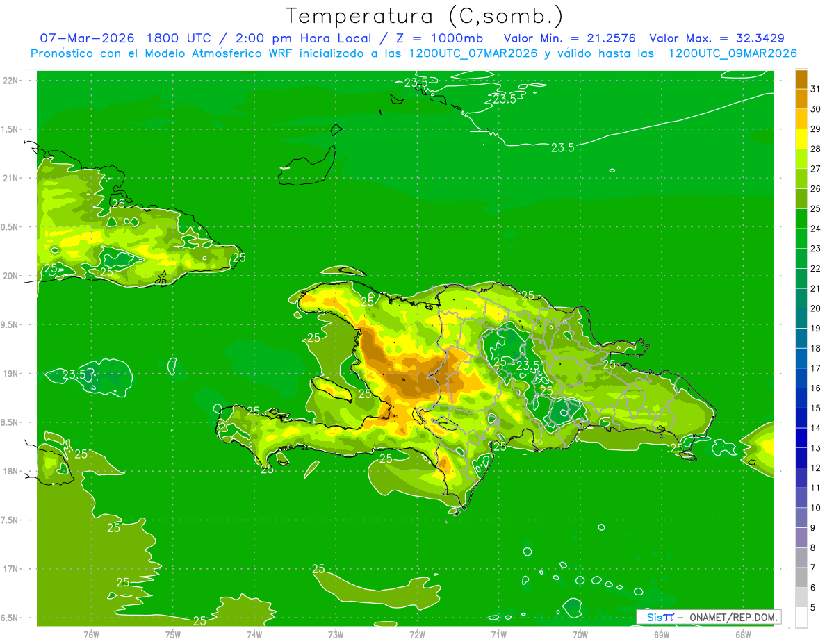834x644 pixels.
Task: Click the 22N latitude axis label
Action: [x=12, y=81]
